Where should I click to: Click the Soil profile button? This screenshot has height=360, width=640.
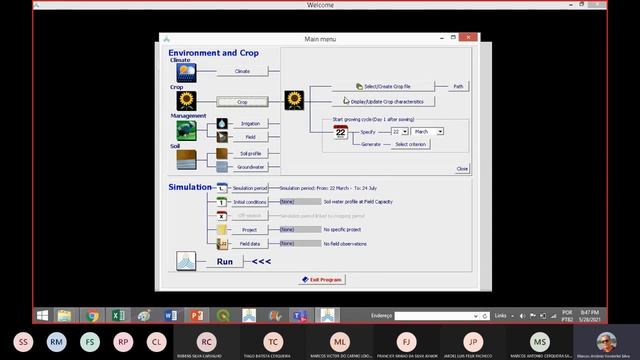pyautogui.click(x=250, y=153)
